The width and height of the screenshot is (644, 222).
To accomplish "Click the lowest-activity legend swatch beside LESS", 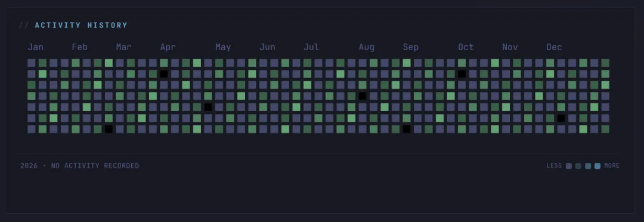I will [x=569, y=166].
